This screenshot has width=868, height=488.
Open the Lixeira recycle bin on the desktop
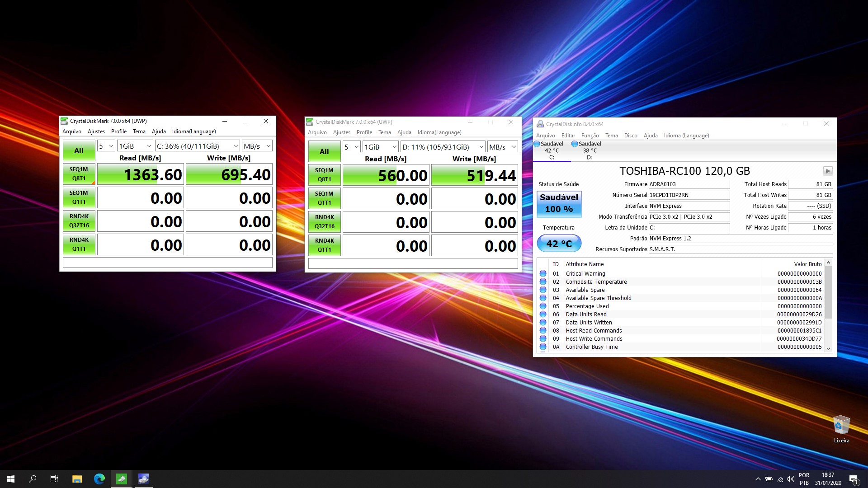tap(841, 424)
